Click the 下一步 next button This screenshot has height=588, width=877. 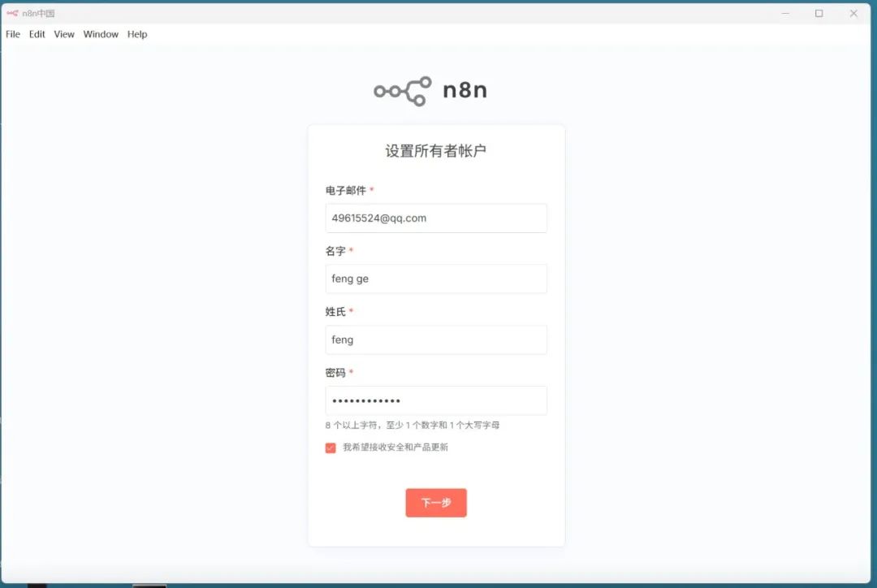[x=436, y=503]
